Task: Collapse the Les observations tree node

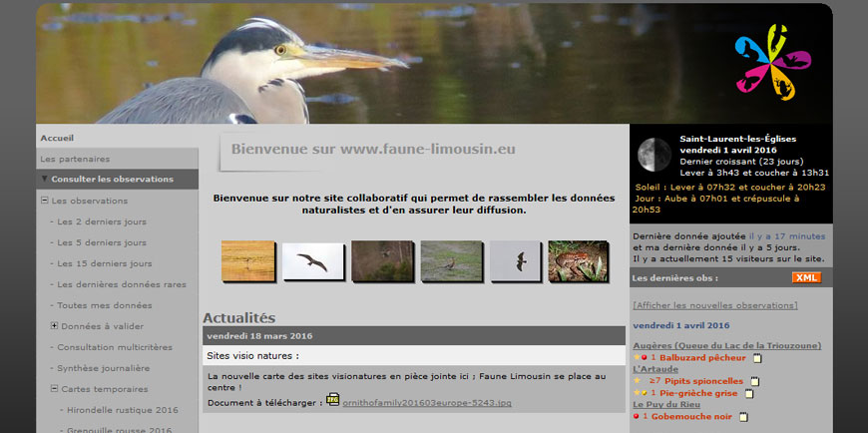Action: point(44,201)
